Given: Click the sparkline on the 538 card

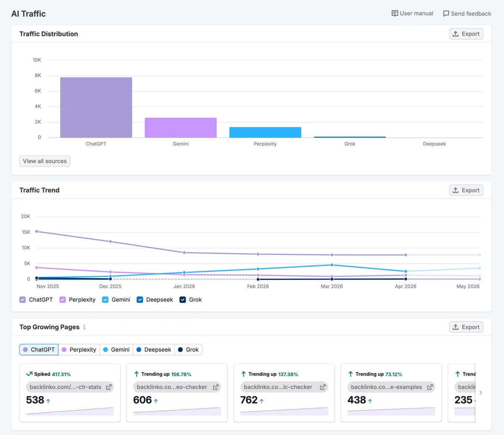Looking at the screenshot, I should pos(70,411).
